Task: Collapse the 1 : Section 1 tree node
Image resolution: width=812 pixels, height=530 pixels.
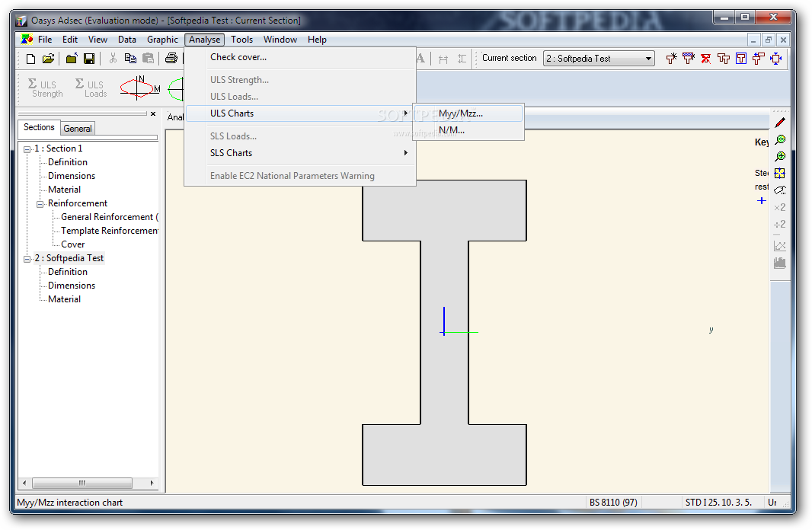Action: coord(27,149)
